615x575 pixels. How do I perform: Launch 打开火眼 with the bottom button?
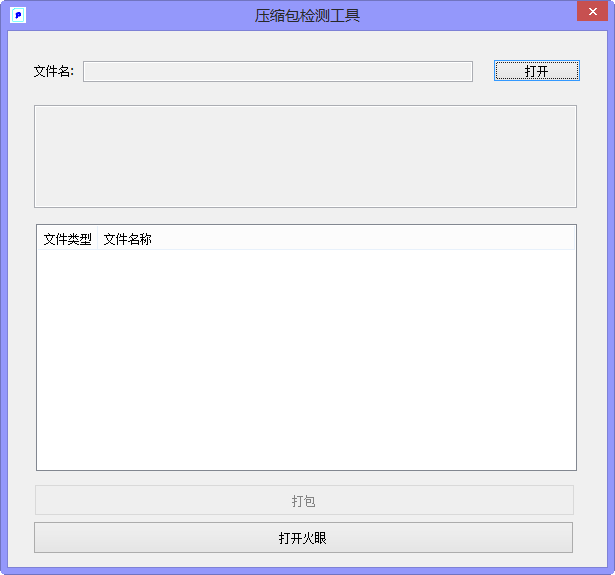point(303,538)
